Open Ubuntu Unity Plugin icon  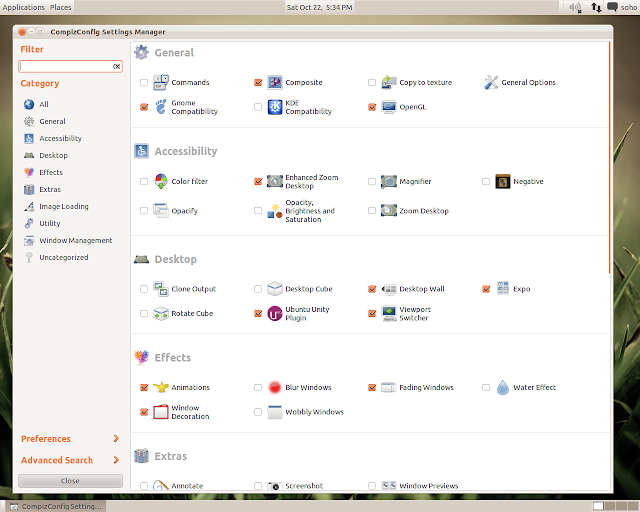click(x=275, y=314)
